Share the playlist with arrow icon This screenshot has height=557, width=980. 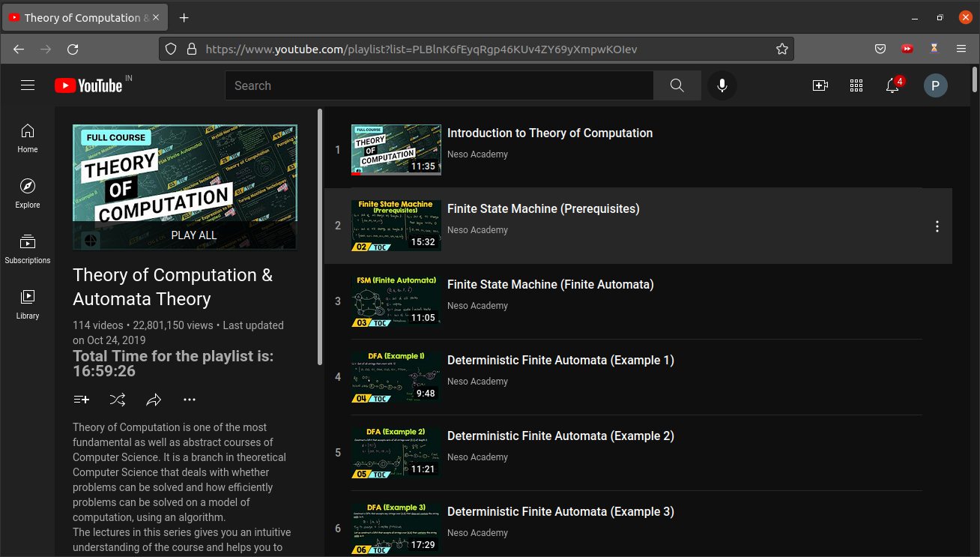click(x=154, y=400)
